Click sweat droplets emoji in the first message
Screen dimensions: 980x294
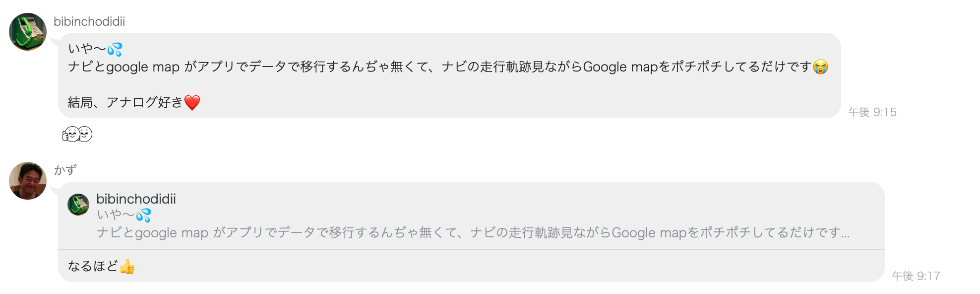point(115,49)
